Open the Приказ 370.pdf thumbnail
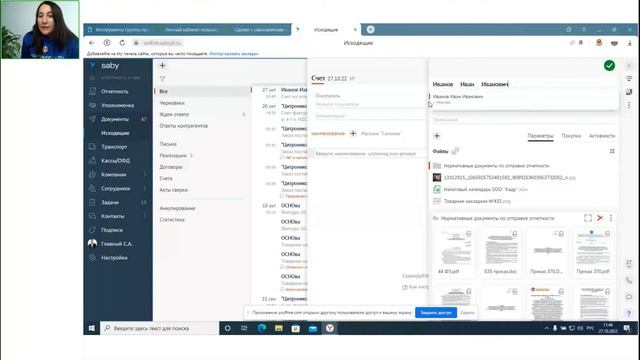640x360 pixels. [593, 252]
